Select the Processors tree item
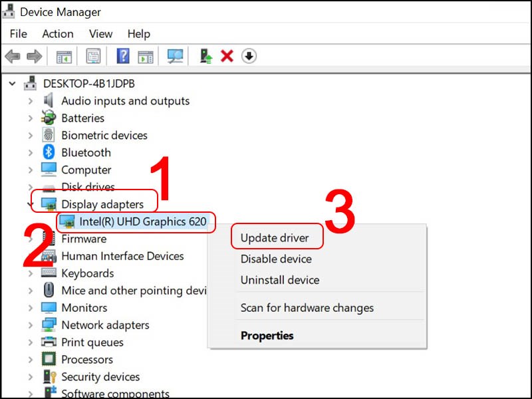 (x=87, y=359)
